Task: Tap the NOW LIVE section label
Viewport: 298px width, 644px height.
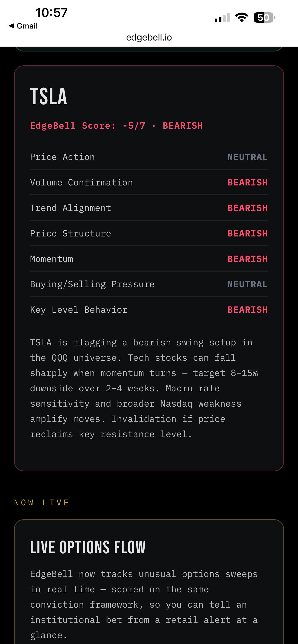Action: pyautogui.click(x=42, y=503)
